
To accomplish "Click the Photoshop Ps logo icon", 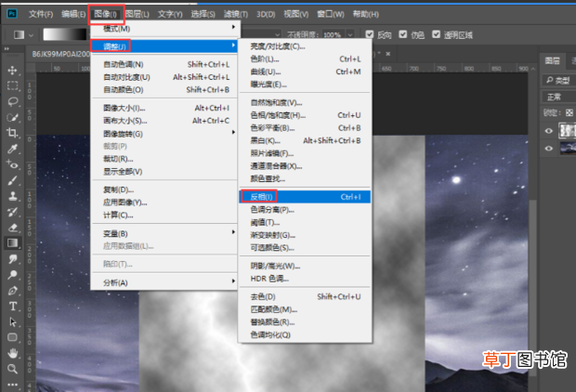I will click(12, 14).
